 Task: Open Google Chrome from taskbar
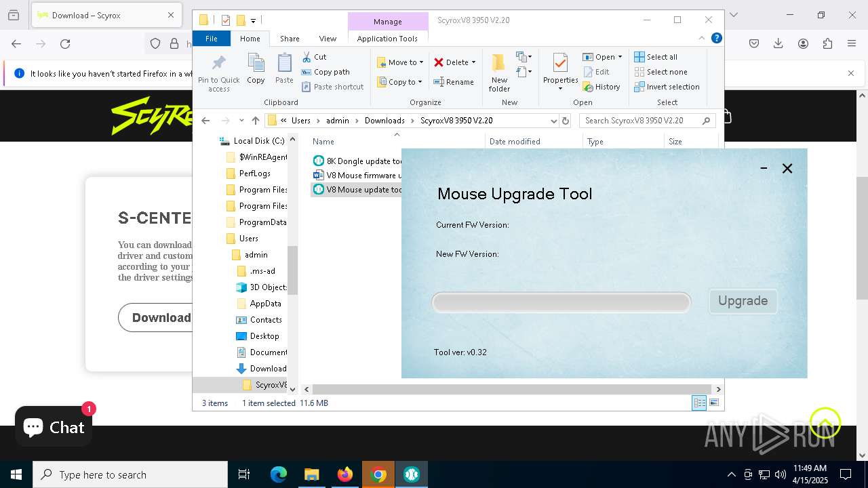tap(379, 474)
